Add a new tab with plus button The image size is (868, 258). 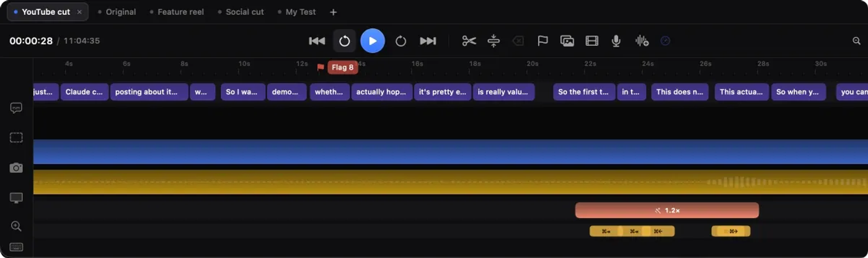point(333,12)
